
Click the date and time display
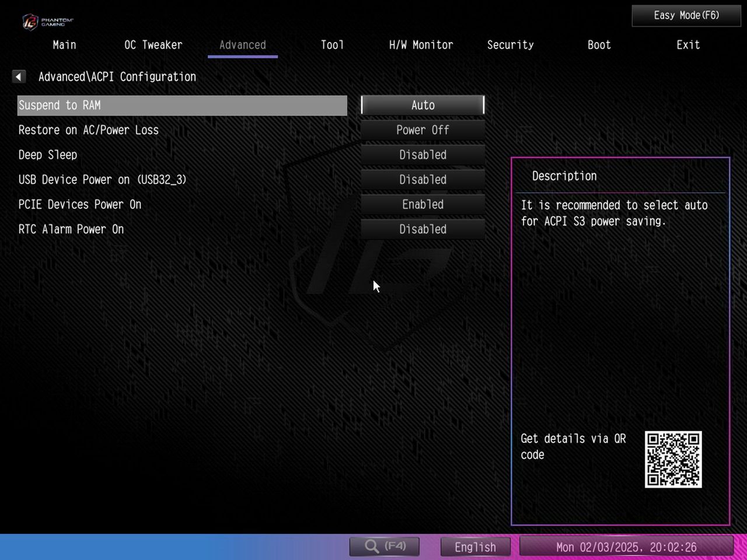click(626, 547)
